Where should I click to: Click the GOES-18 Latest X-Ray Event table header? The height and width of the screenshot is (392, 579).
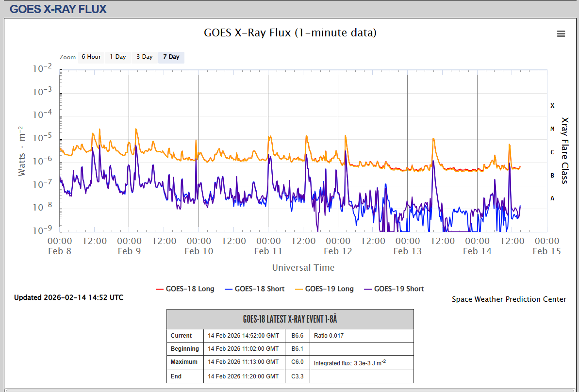pos(290,319)
